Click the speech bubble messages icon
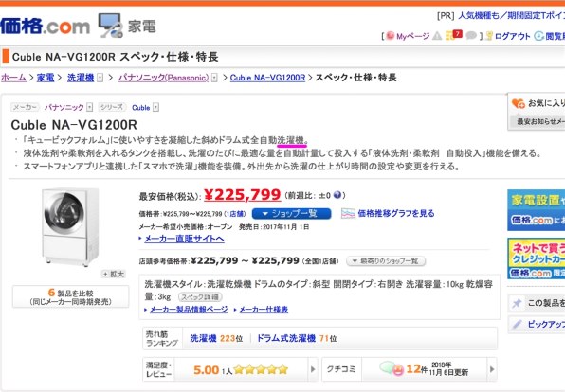 click(471, 36)
